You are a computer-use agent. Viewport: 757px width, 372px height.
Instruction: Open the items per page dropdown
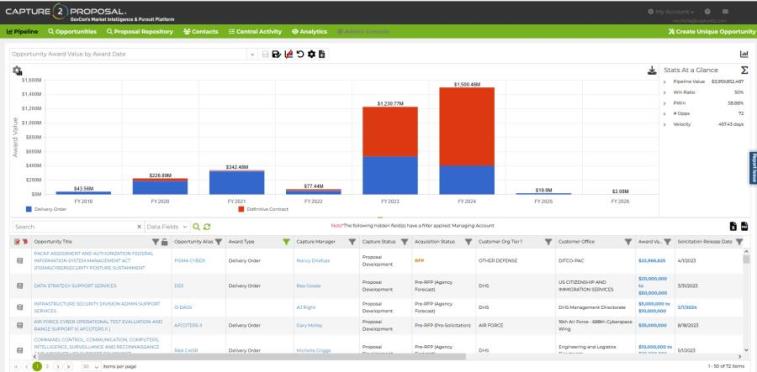pos(90,367)
